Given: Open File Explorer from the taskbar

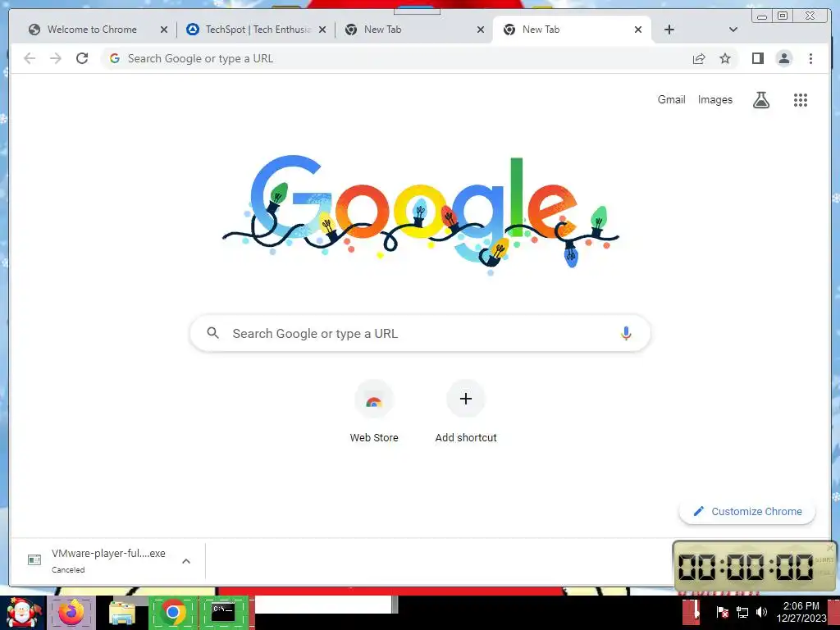Looking at the screenshot, I should (122, 613).
